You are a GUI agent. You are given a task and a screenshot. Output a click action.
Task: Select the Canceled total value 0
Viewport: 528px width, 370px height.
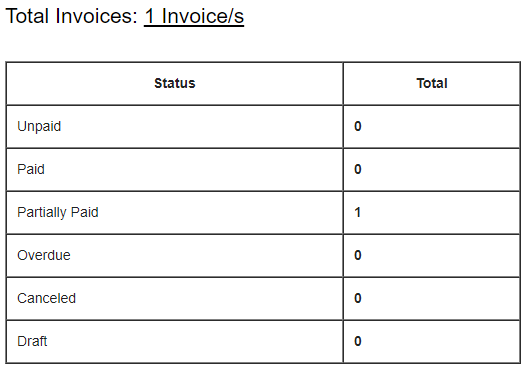pos(358,298)
